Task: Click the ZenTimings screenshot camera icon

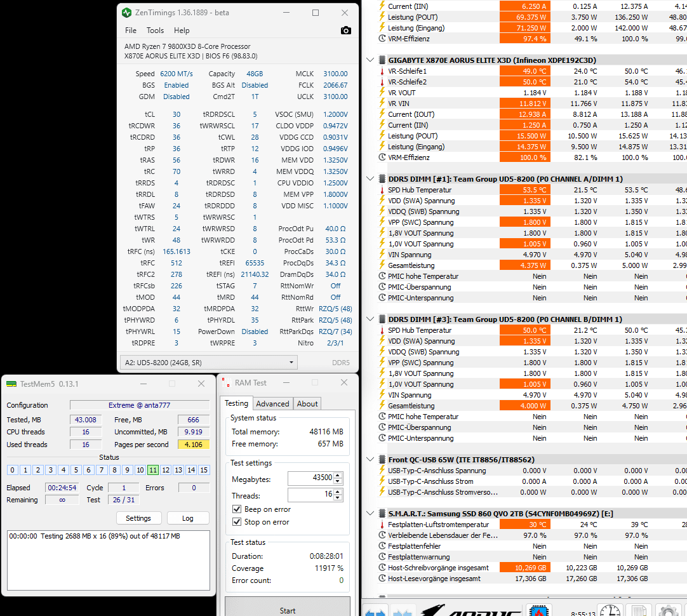Action: (345, 30)
